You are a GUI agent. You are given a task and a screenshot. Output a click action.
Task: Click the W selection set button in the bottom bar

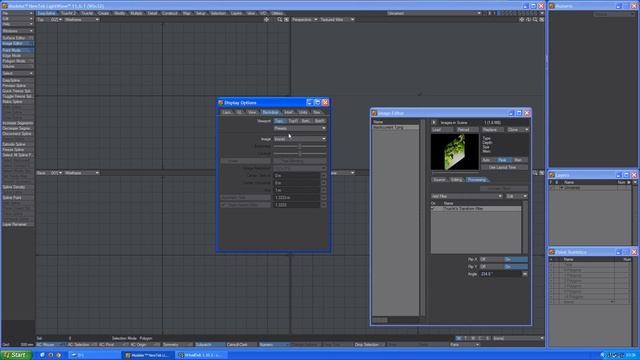tap(459, 338)
